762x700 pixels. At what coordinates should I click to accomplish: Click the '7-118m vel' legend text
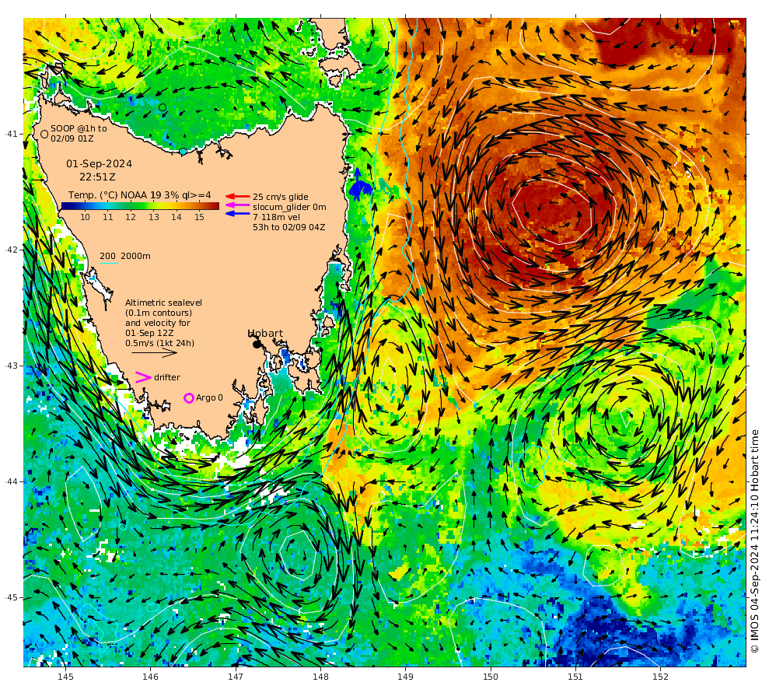(x=277, y=217)
